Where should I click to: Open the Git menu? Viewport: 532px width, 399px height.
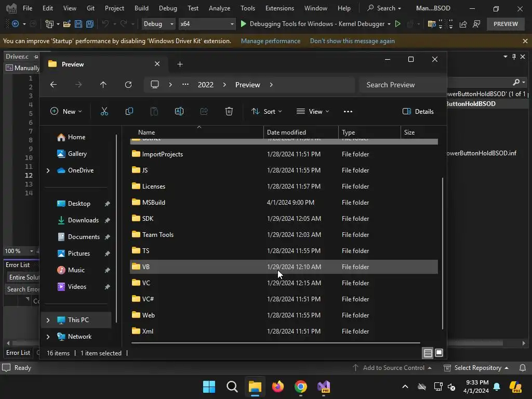click(x=90, y=8)
